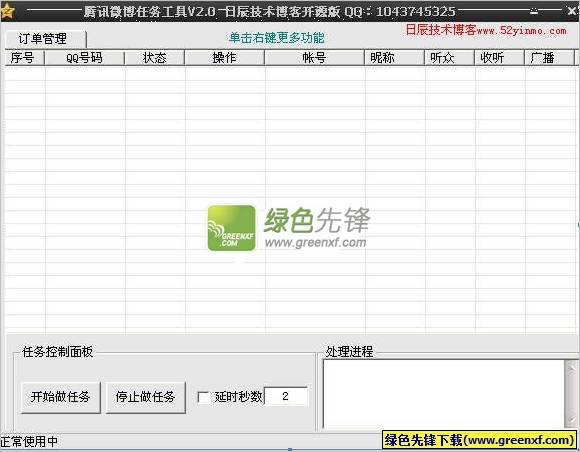
Task: Open the 订单管理 tab
Action: pyautogui.click(x=45, y=38)
